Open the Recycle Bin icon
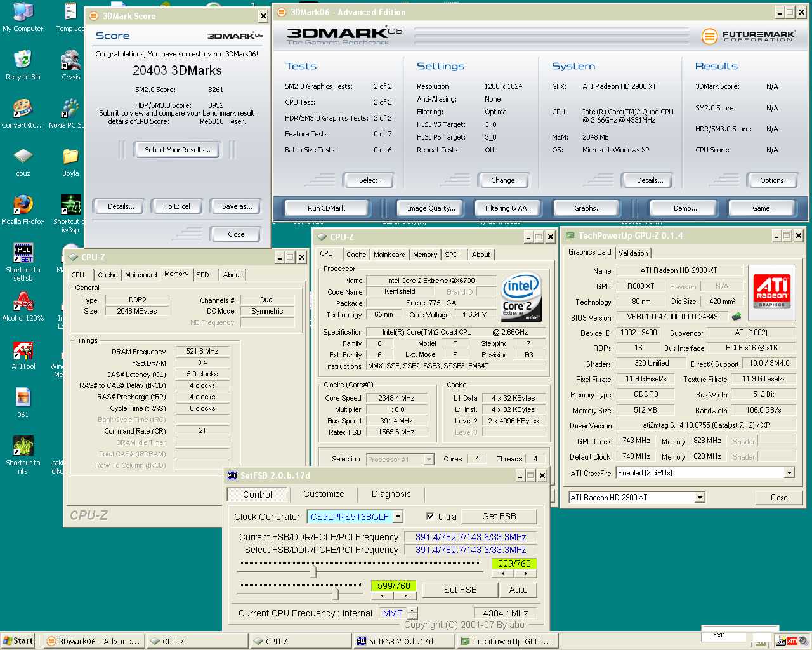Viewport: 812px width, 650px height. [23, 65]
